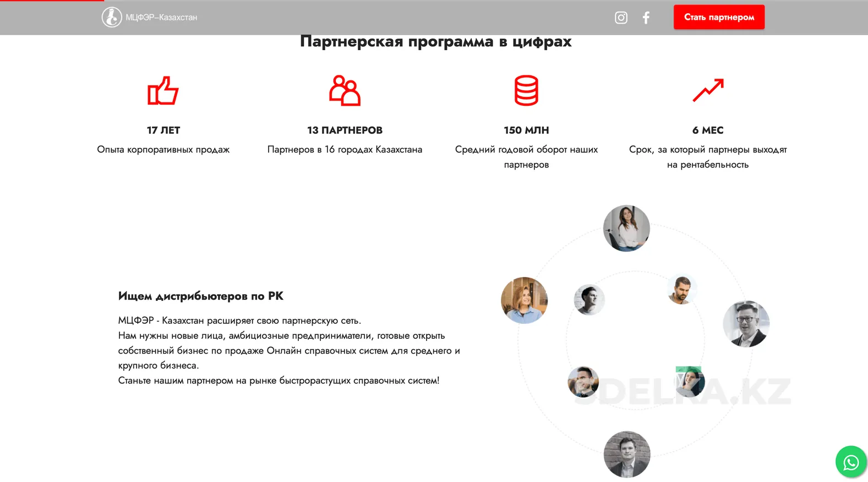Image resolution: width=868 pixels, height=482 pixels.
Task: Click the 6 МЕС label
Action: tap(708, 130)
